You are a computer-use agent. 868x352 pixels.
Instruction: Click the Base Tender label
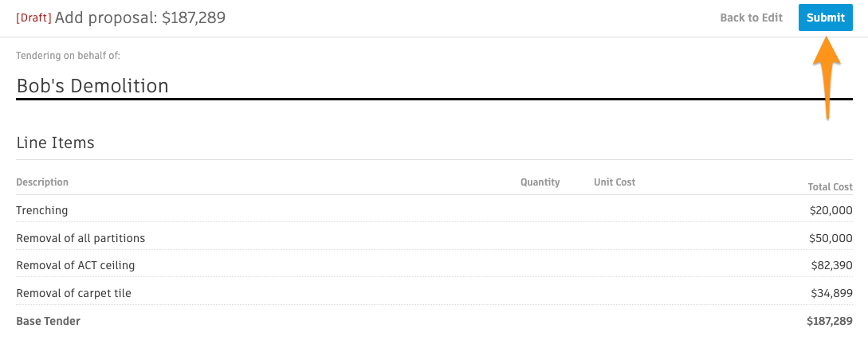(48, 321)
